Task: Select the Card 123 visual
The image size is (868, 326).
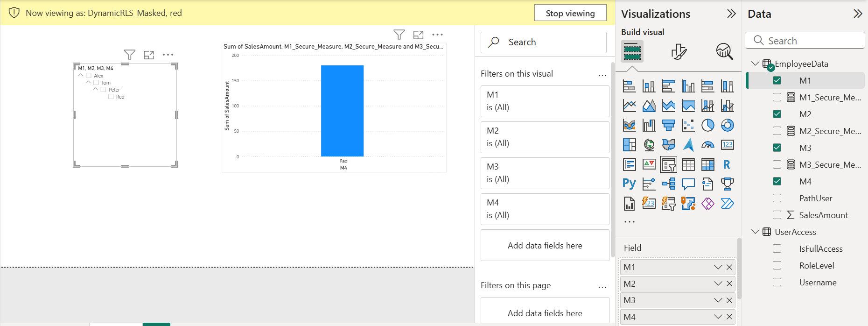Action: (727, 145)
